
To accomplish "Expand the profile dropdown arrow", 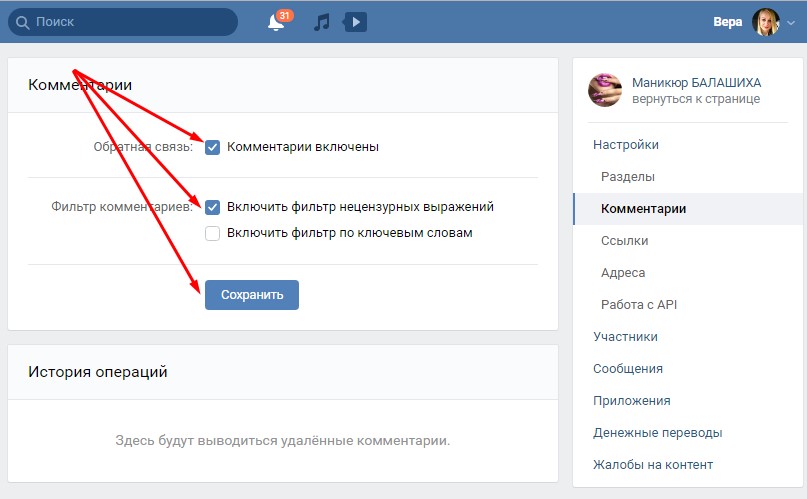I will point(791,23).
